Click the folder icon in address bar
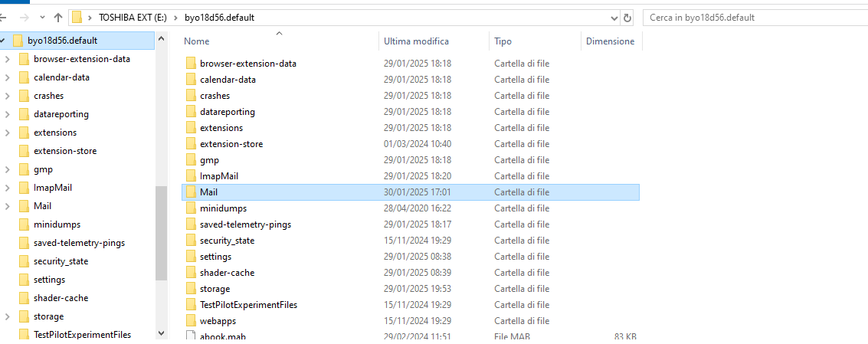 [77, 18]
